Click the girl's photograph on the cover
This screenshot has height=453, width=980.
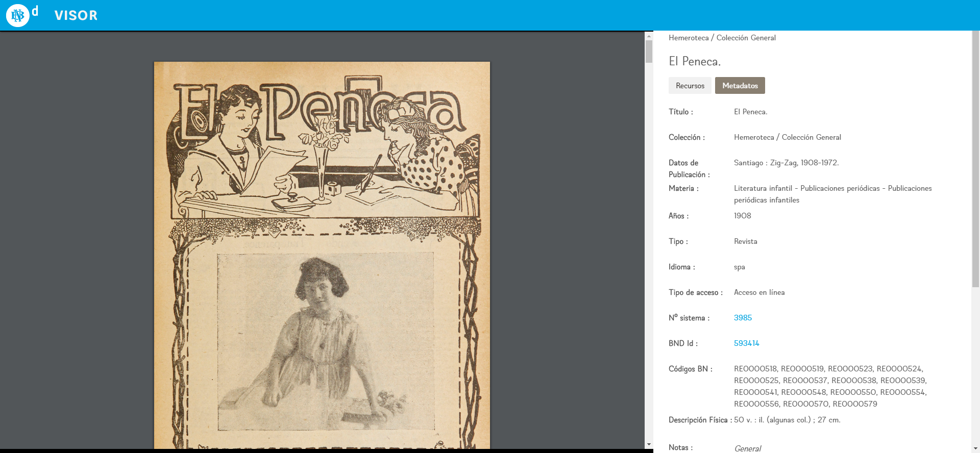(326, 342)
